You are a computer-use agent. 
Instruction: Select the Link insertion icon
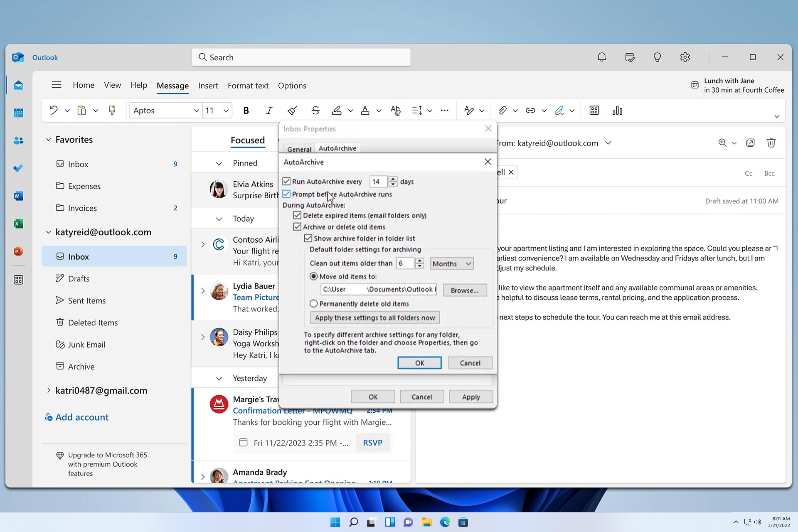[530, 111]
